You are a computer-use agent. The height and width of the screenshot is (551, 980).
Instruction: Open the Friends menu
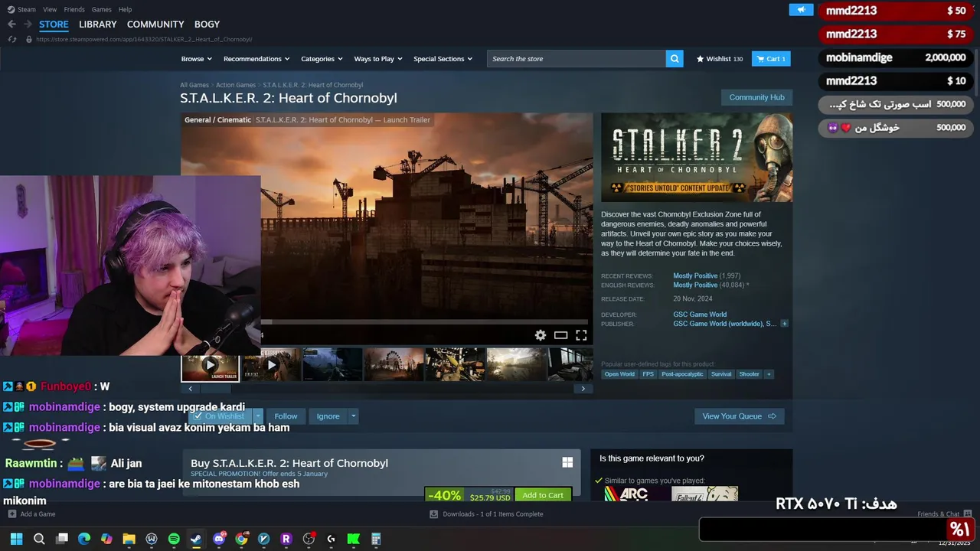tap(74, 9)
